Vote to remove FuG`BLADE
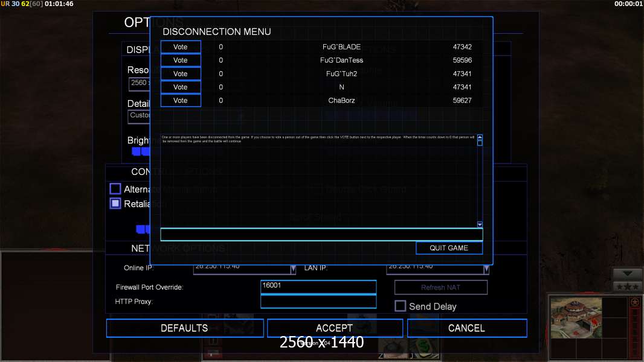 point(181,47)
